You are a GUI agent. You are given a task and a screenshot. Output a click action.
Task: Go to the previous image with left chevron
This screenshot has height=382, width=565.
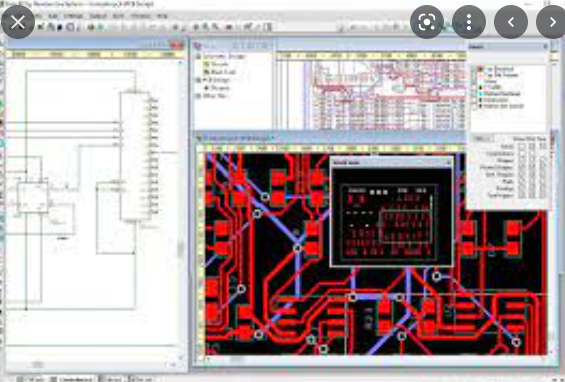click(511, 22)
